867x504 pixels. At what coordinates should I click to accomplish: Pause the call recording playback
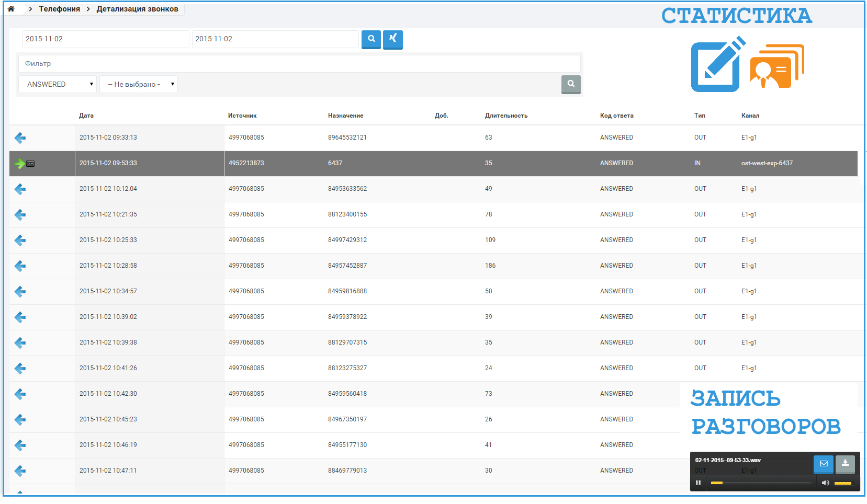point(698,483)
